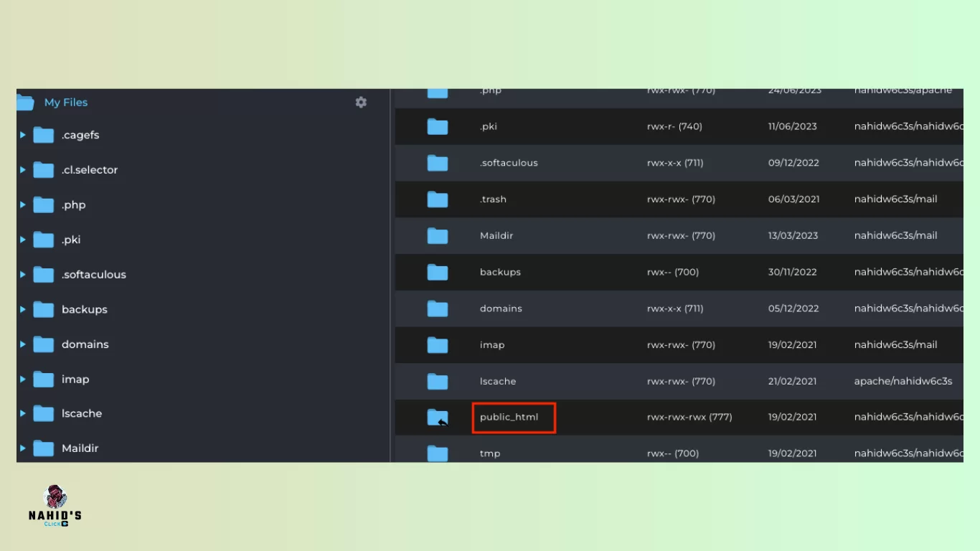Expand the .cagefs tree node arrow
This screenshot has width=980, height=551.
point(23,135)
